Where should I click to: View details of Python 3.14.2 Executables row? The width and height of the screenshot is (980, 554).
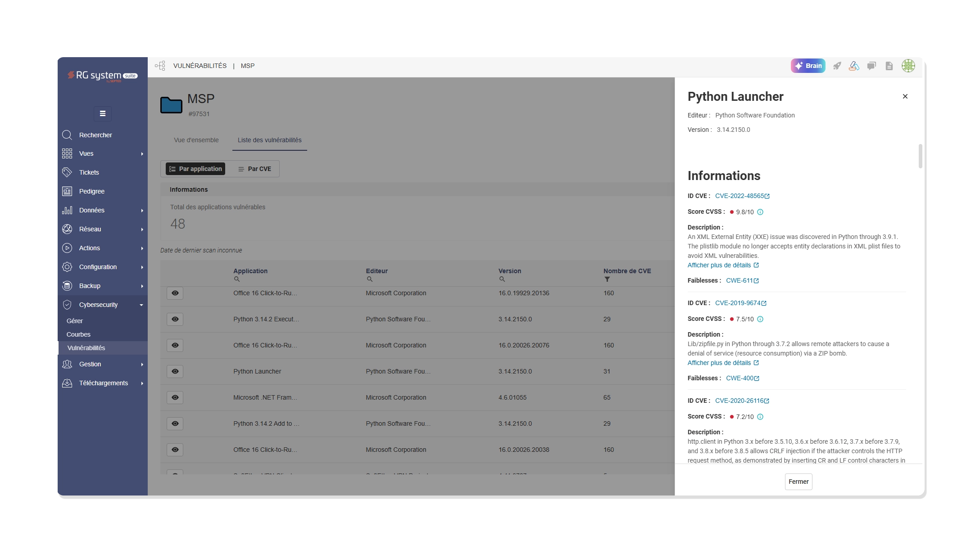click(x=175, y=319)
